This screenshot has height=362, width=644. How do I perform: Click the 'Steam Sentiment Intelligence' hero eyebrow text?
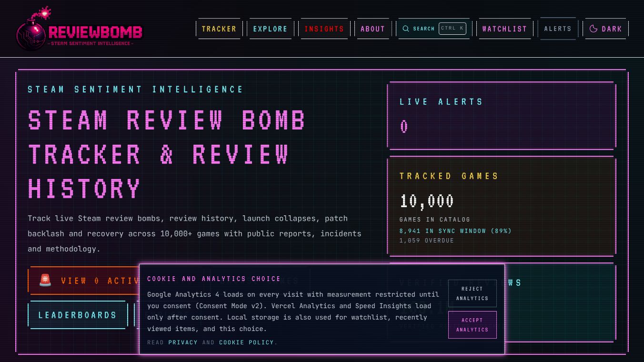coord(135,89)
